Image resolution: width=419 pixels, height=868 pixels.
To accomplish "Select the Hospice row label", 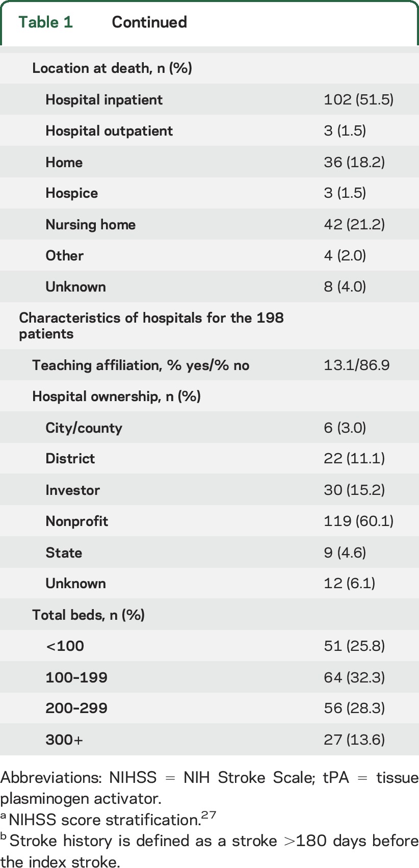I will 71,193.
